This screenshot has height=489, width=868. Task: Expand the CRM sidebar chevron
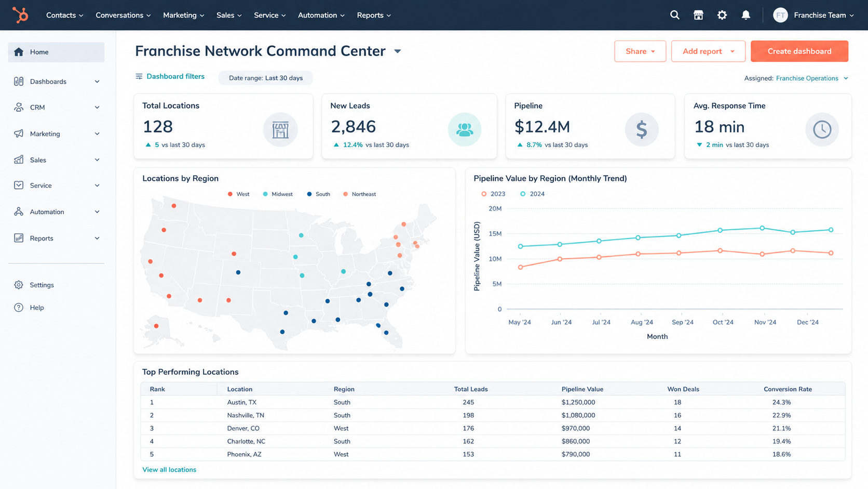pyautogui.click(x=97, y=108)
